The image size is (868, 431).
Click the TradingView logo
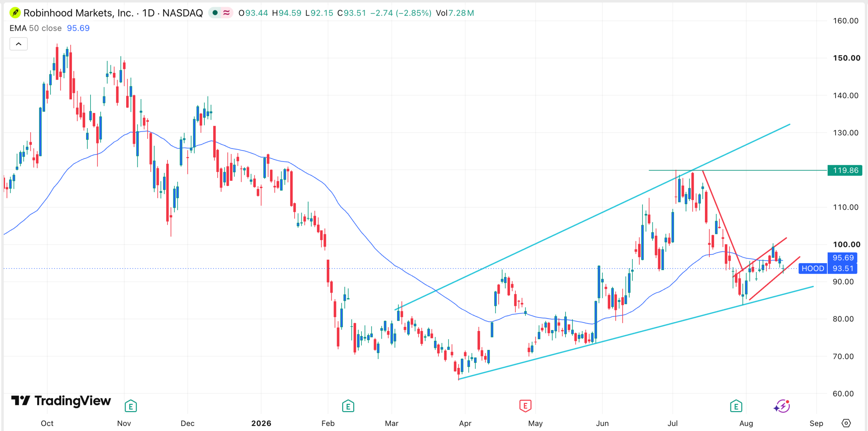point(61,401)
